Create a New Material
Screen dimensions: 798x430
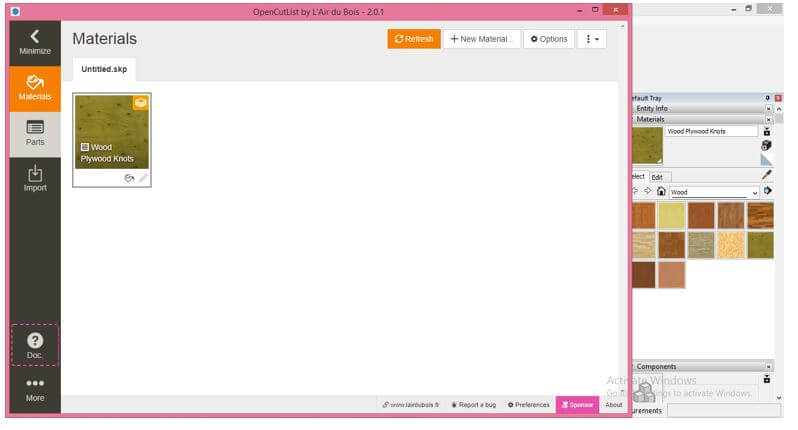[x=481, y=39]
